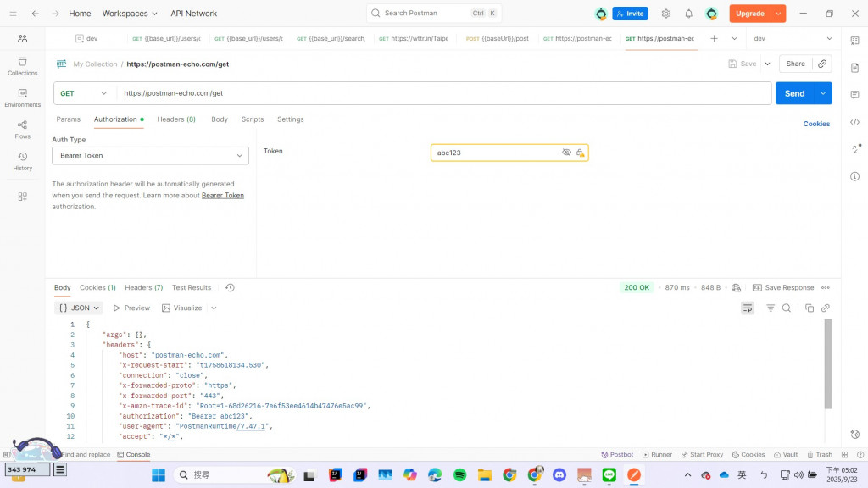Open request History in the sidebar
Screen dimensions: 868x488
coord(23,161)
